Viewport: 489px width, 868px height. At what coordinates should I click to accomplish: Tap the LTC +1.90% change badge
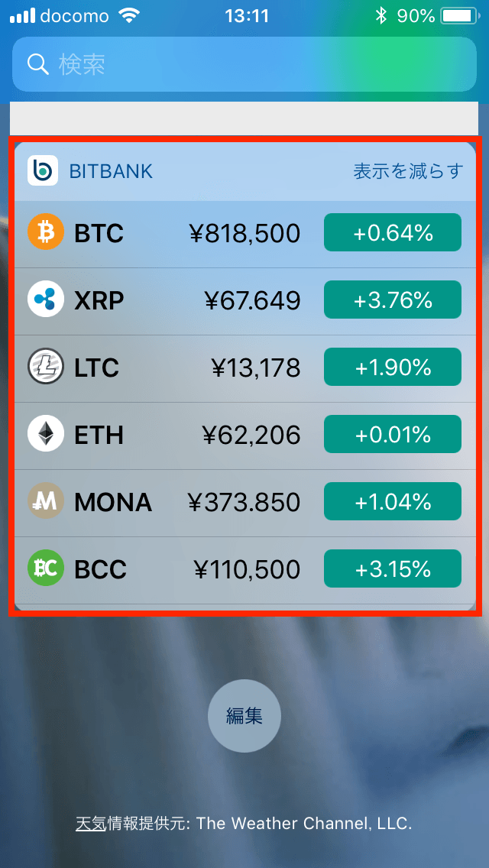[393, 367]
